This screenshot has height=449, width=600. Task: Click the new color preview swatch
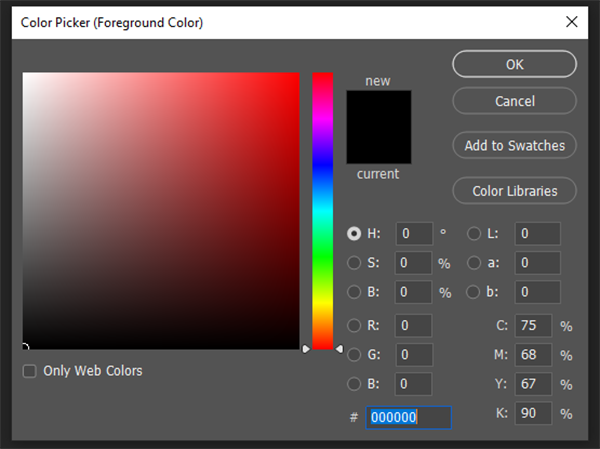click(379, 109)
